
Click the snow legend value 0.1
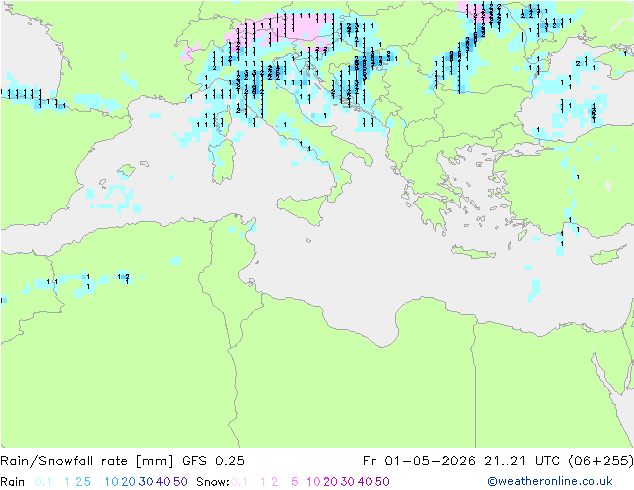[239, 482]
